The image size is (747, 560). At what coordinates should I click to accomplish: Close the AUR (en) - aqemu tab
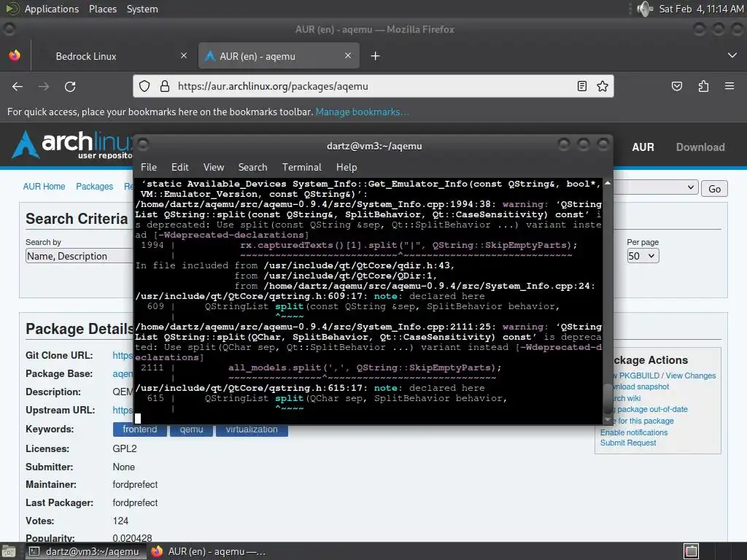[x=348, y=55]
